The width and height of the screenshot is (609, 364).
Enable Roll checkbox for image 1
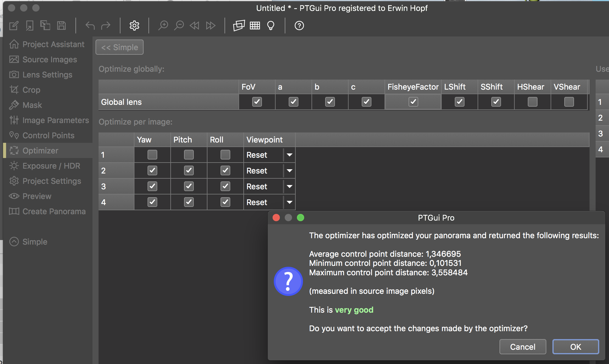click(225, 155)
